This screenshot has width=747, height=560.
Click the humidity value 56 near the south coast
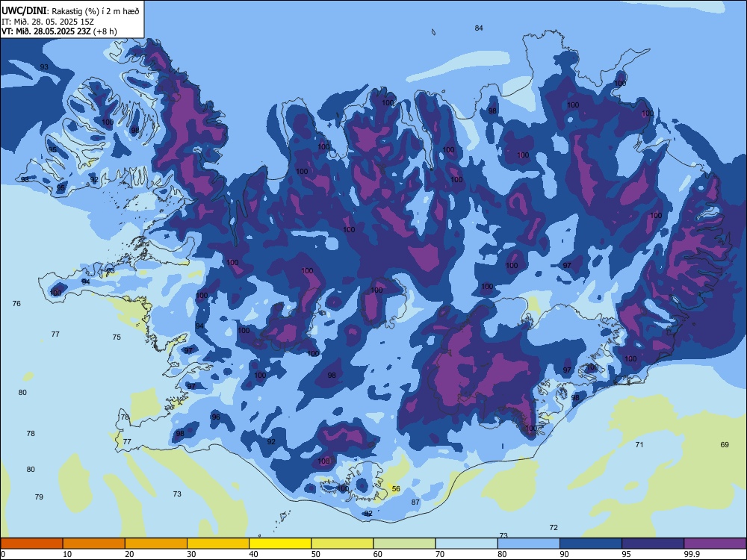click(x=396, y=488)
